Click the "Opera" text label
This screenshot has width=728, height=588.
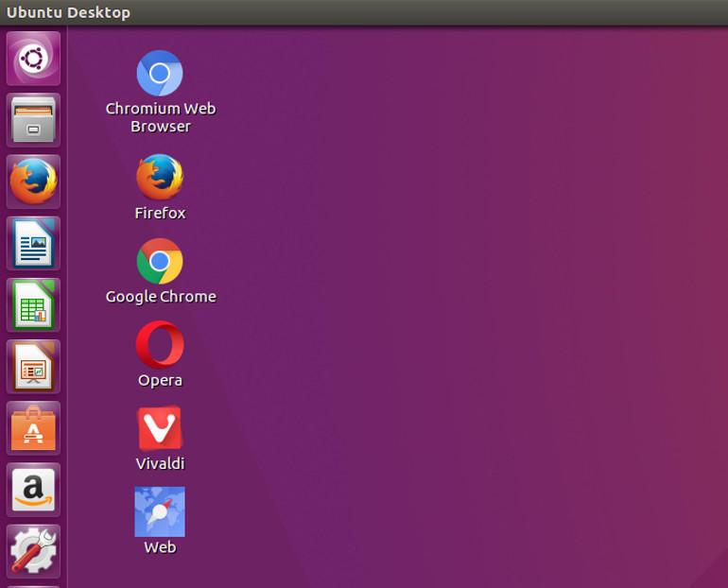click(160, 381)
